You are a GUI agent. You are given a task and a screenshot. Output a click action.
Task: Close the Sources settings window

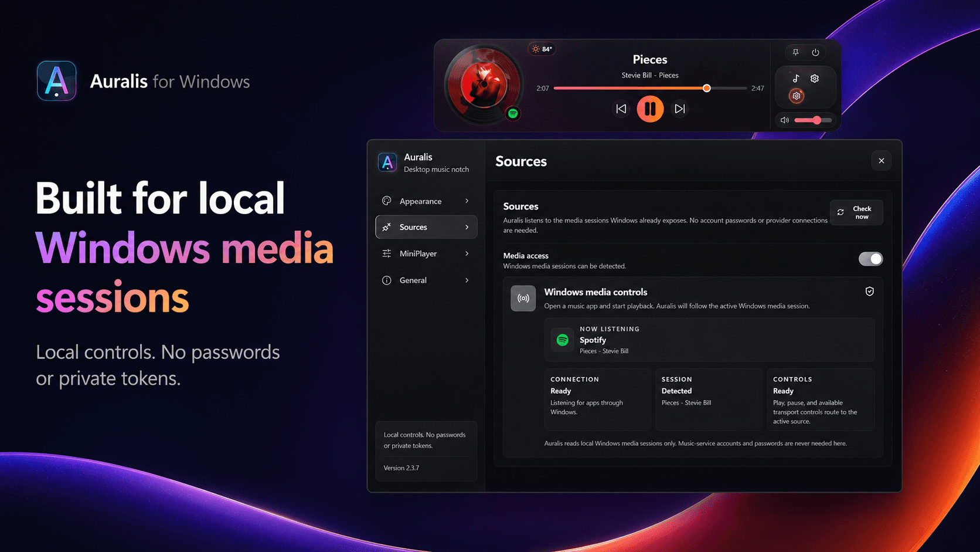click(881, 161)
